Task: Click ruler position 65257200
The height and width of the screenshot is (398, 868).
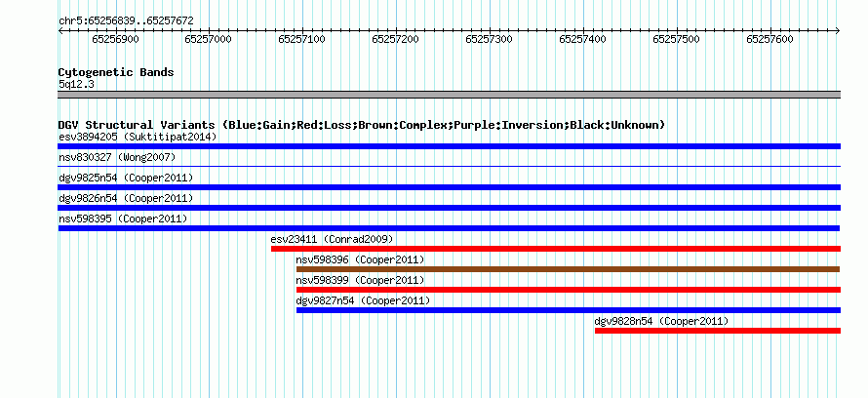Action: coord(396,39)
